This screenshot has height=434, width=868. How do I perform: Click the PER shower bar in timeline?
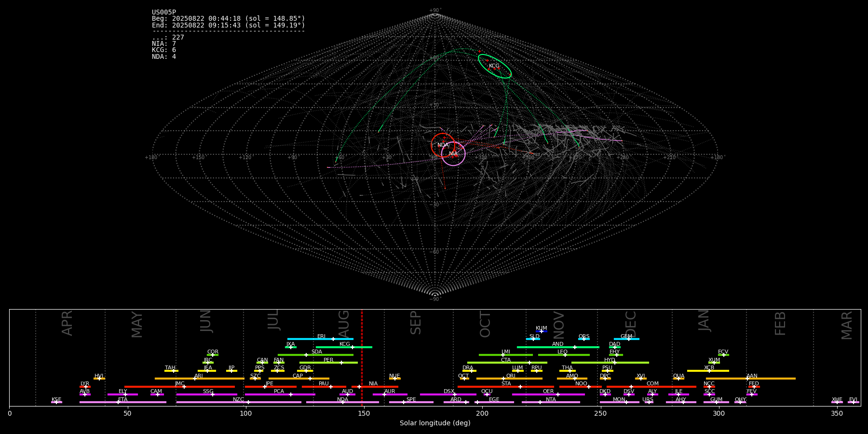coord(328,363)
